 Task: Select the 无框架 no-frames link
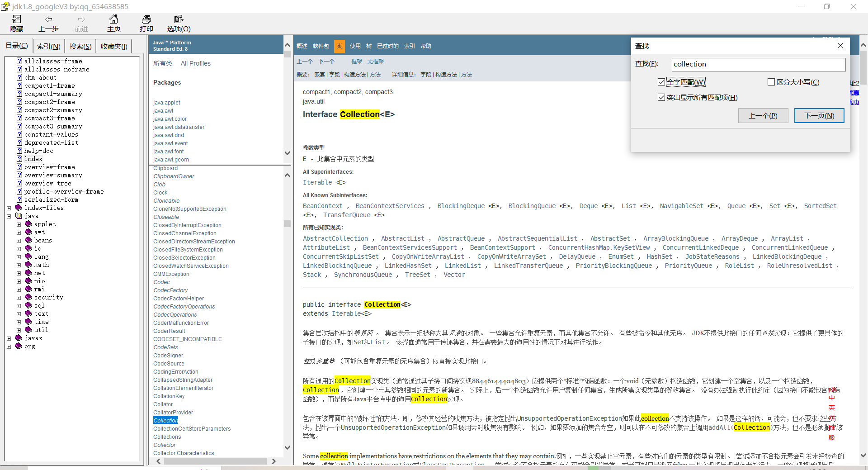coord(376,62)
